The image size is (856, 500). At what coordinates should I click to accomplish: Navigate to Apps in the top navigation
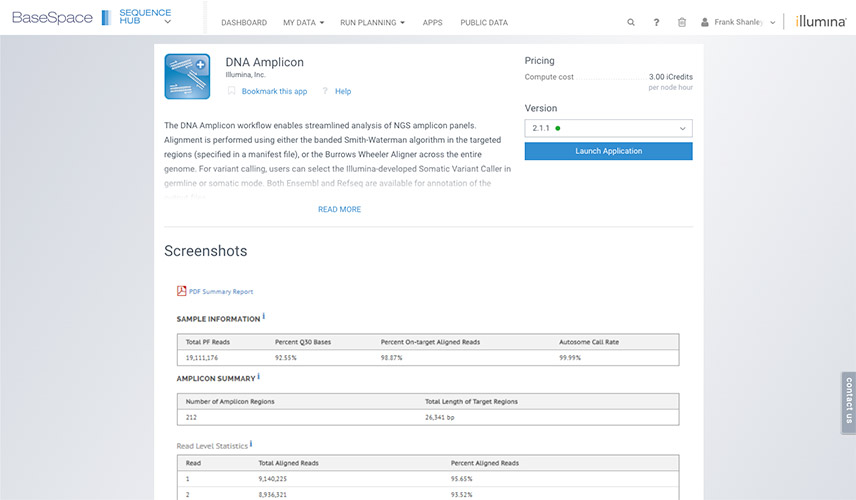[432, 22]
